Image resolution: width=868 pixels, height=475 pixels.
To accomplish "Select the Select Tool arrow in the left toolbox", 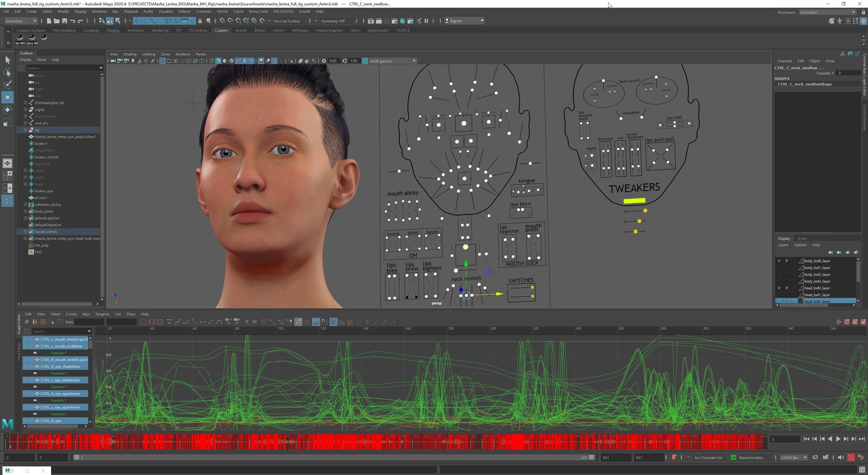I will coord(7,60).
